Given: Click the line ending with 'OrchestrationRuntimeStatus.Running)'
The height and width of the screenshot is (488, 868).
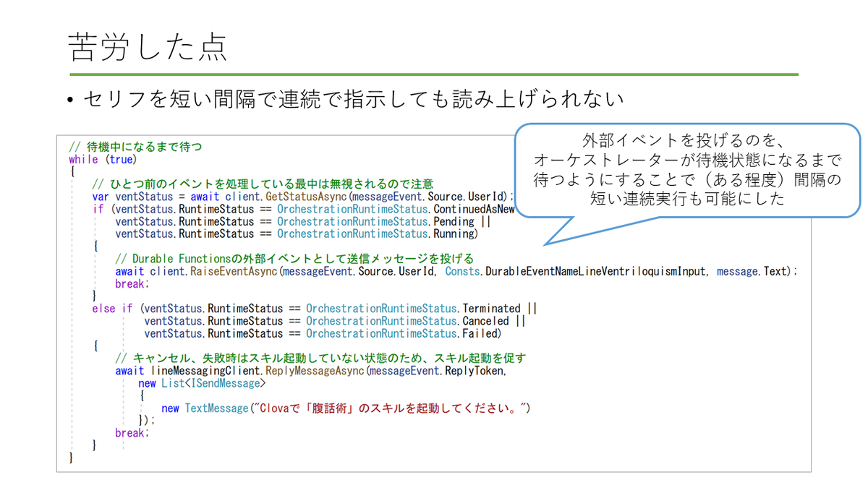Looking at the screenshot, I should point(297,234).
